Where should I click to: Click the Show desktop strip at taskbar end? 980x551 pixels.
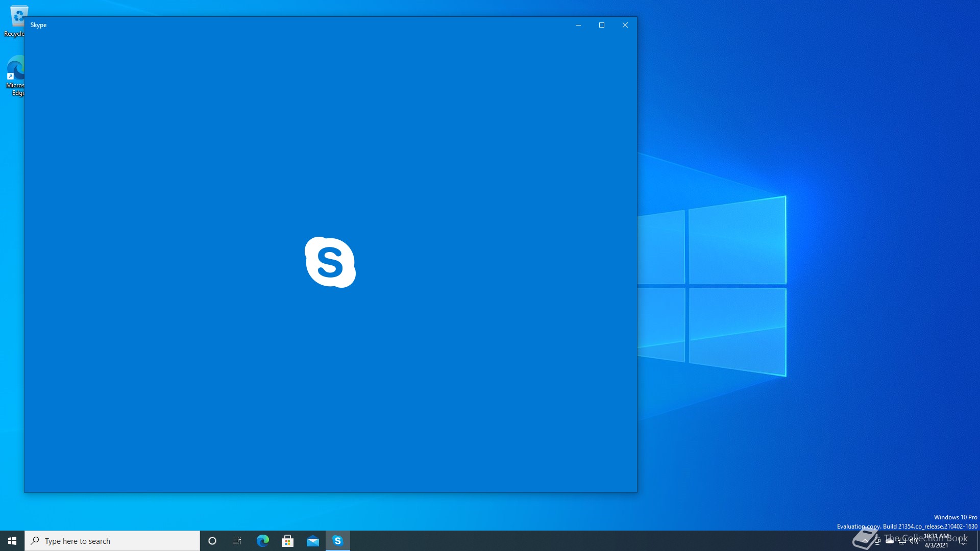tap(978, 541)
